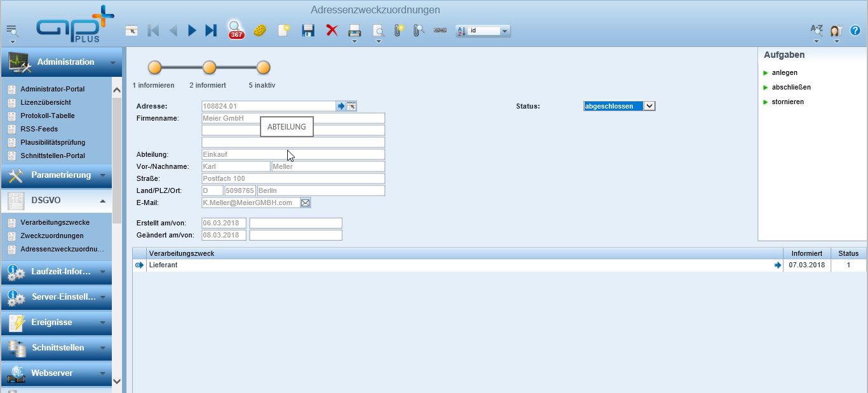
Task: Click the sidebar scroll-down arrow
Action: click(x=116, y=381)
